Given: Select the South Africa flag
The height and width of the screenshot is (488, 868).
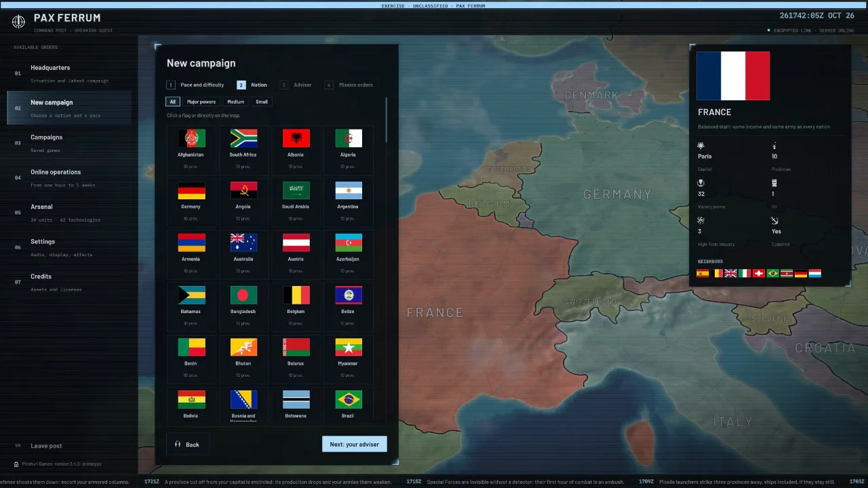Looking at the screenshot, I should (243, 138).
